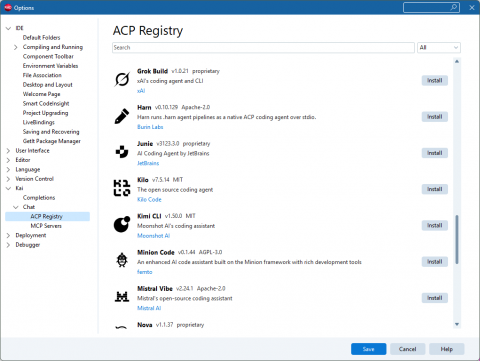Collapse the Kai tree node

pyautogui.click(x=8, y=188)
